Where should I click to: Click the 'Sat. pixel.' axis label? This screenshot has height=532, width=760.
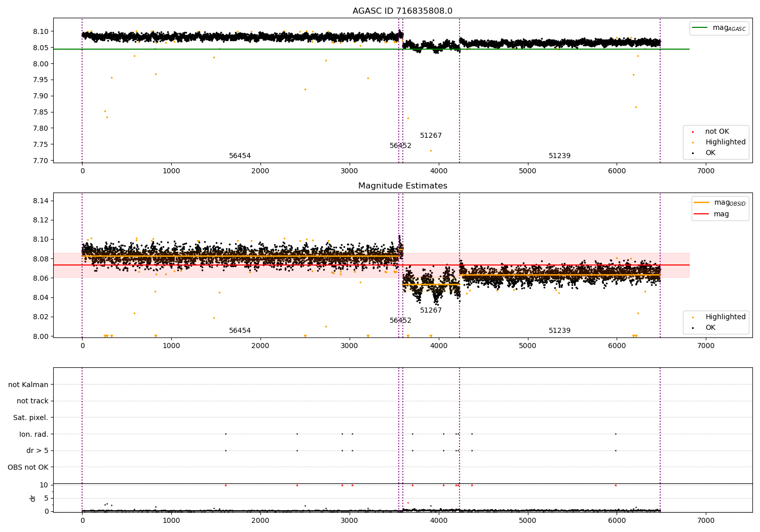(31, 418)
